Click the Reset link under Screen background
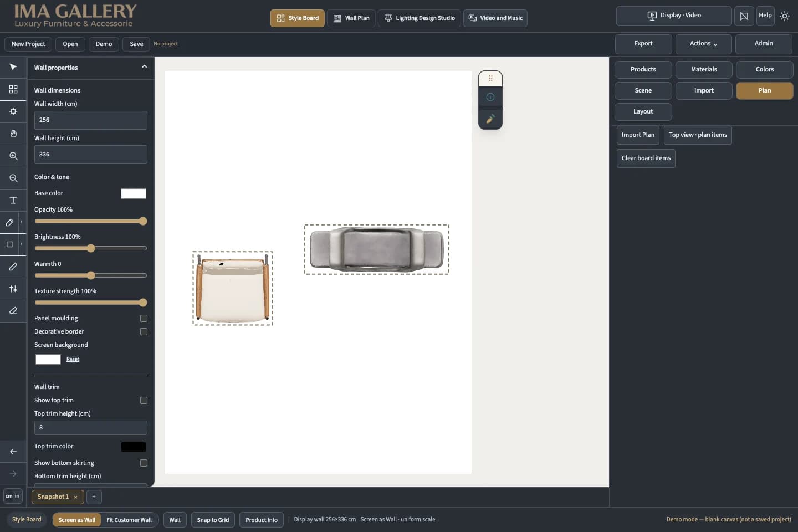 (x=73, y=359)
